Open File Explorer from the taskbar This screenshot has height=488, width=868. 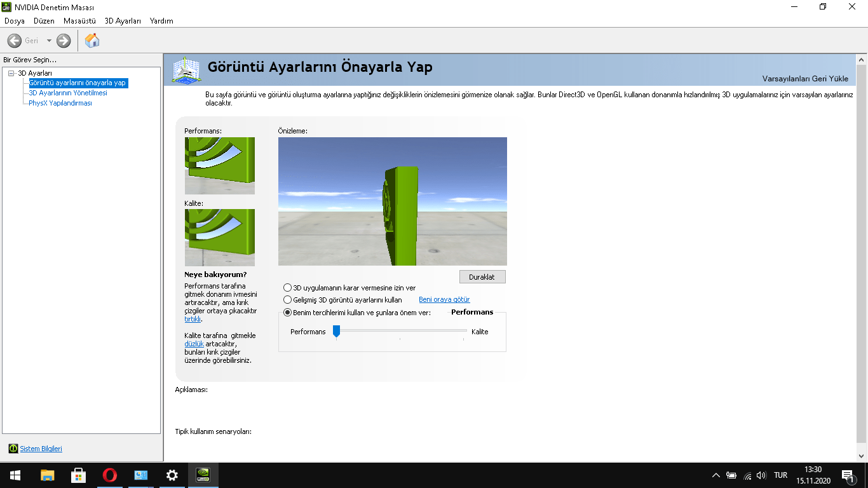tap(47, 475)
